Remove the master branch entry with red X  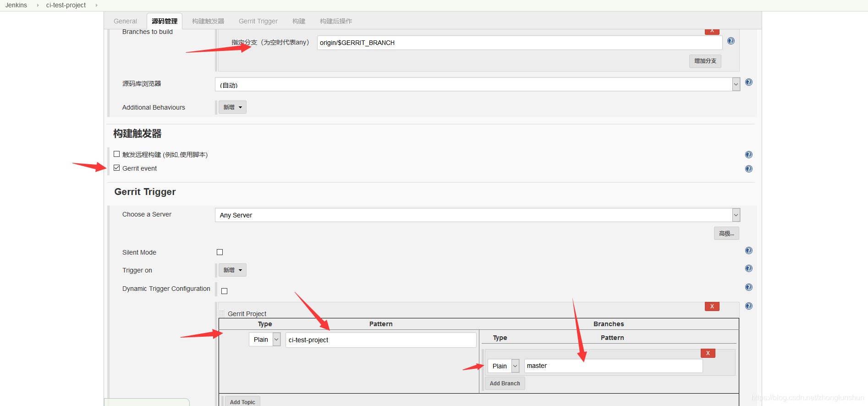[x=708, y=353]
